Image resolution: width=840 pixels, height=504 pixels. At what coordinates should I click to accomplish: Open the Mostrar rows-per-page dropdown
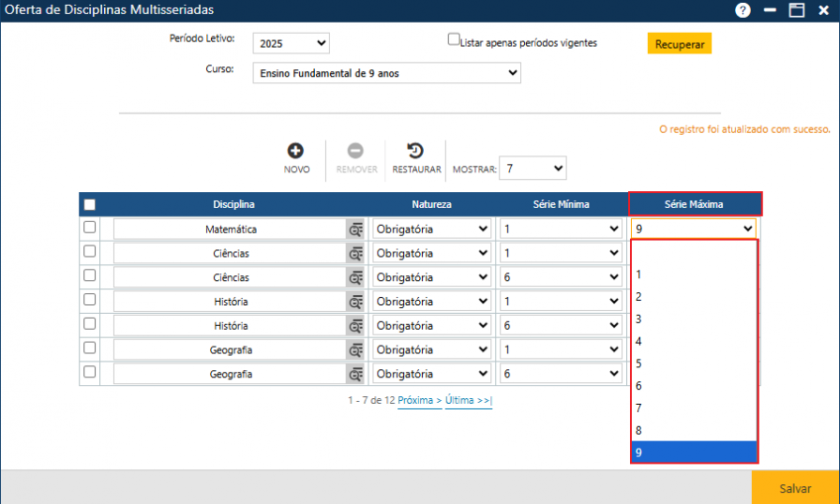pos(532,169)
